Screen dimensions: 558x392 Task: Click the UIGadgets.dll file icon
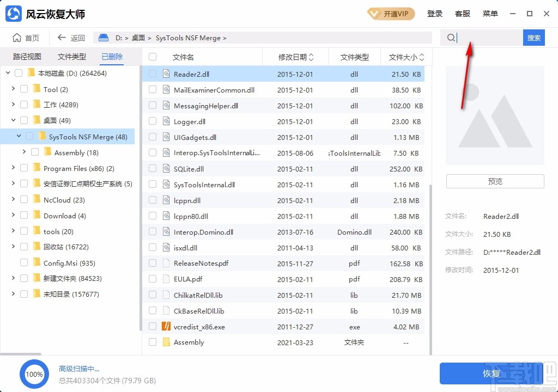[166, 137]
